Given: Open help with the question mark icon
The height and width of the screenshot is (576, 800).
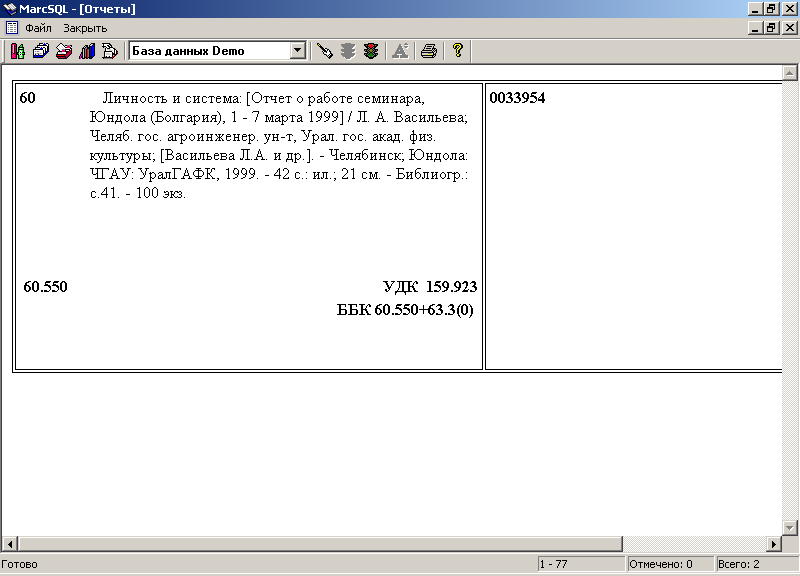Looking at the screenshot, I should tap(457, 51).
